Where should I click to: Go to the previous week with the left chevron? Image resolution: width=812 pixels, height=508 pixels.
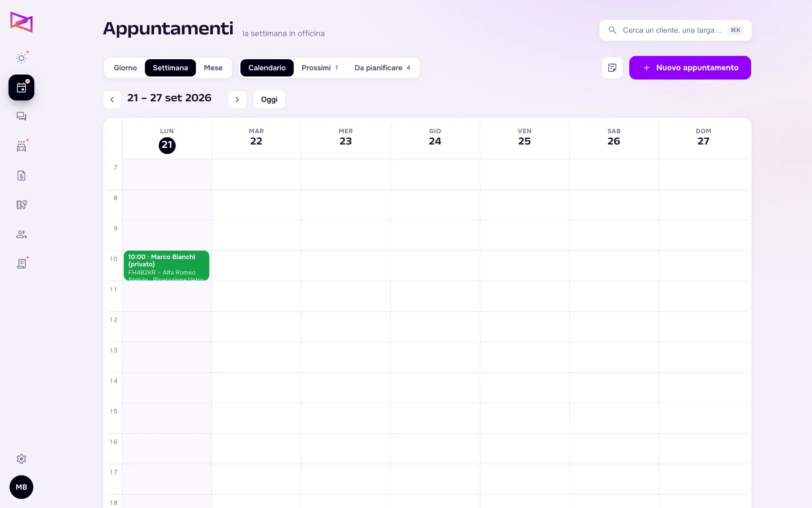112,100
